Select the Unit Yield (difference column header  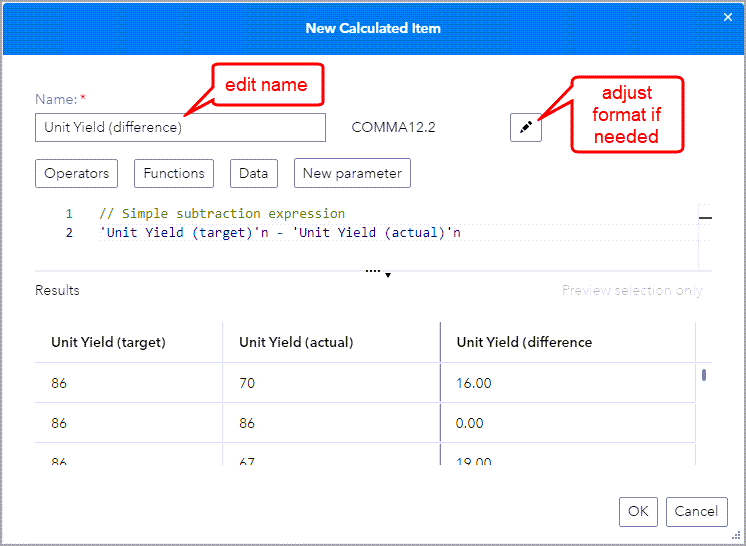(x=524, y=342)
